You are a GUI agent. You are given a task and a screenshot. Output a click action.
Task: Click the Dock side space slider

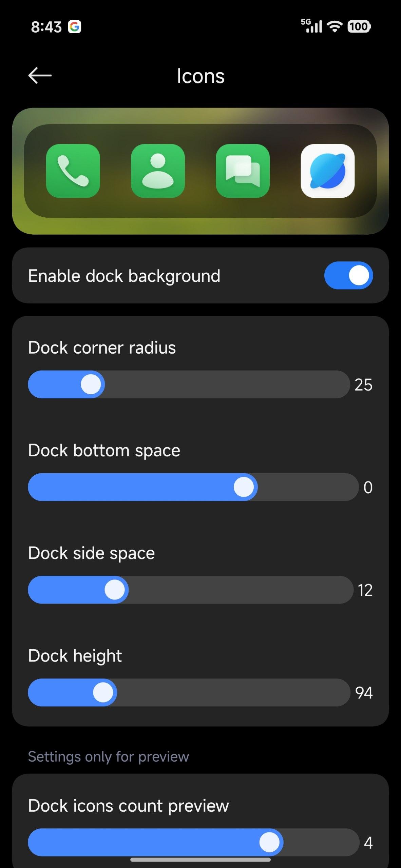point(190,590)
